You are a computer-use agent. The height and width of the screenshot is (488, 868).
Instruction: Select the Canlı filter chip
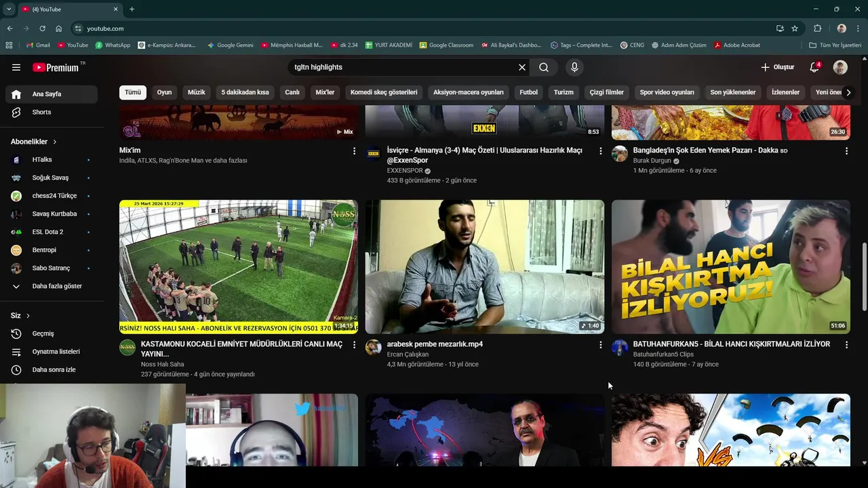coord(292,92)
